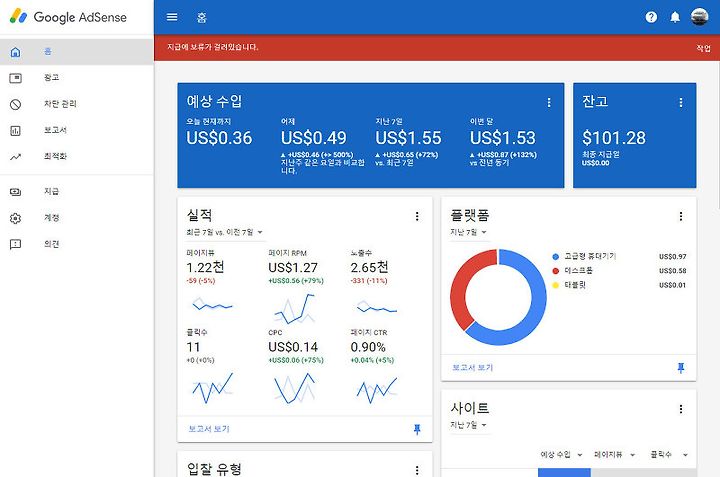
Task: Open 최적화 via its trend-line icon
Action: click(16, 157)
